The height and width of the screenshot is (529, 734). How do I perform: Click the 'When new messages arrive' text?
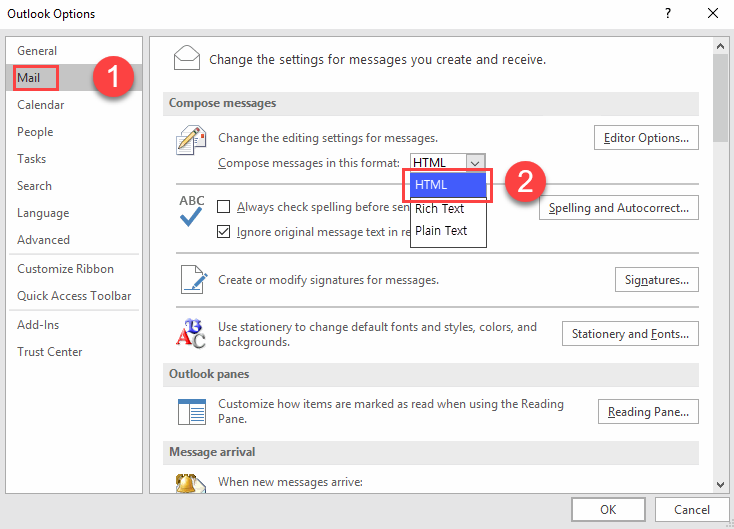tap(290, 482)
